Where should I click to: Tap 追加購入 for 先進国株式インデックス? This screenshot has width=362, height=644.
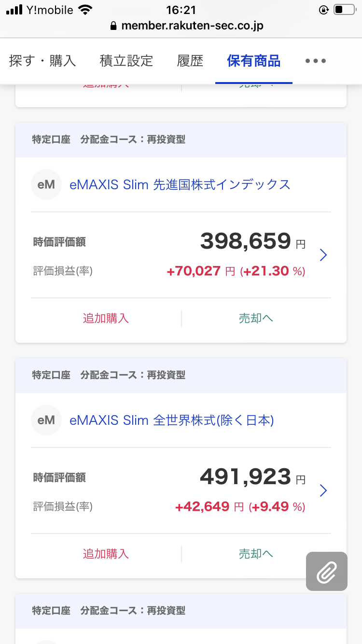(x=106, y=319)
